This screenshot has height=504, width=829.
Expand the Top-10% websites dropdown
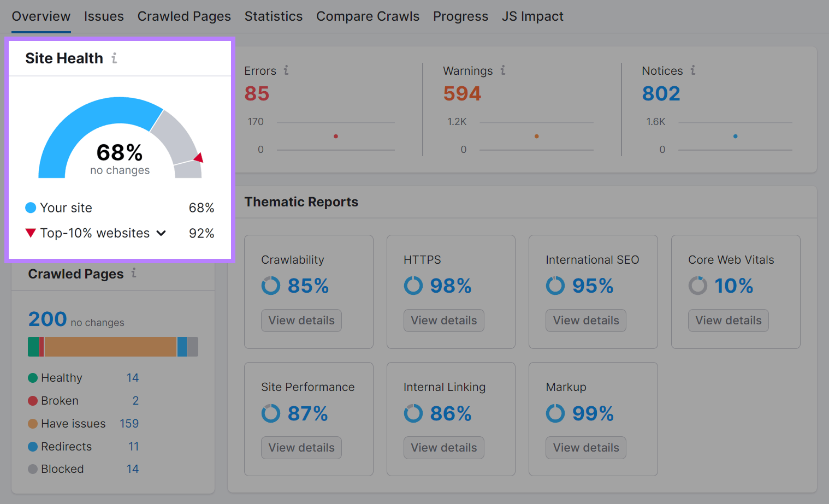[x=161, y=233]
